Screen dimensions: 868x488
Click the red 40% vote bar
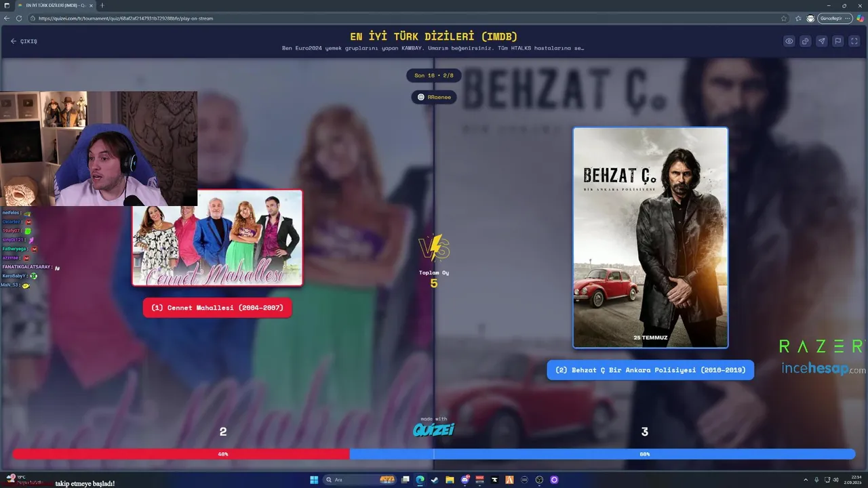(181, 454)
